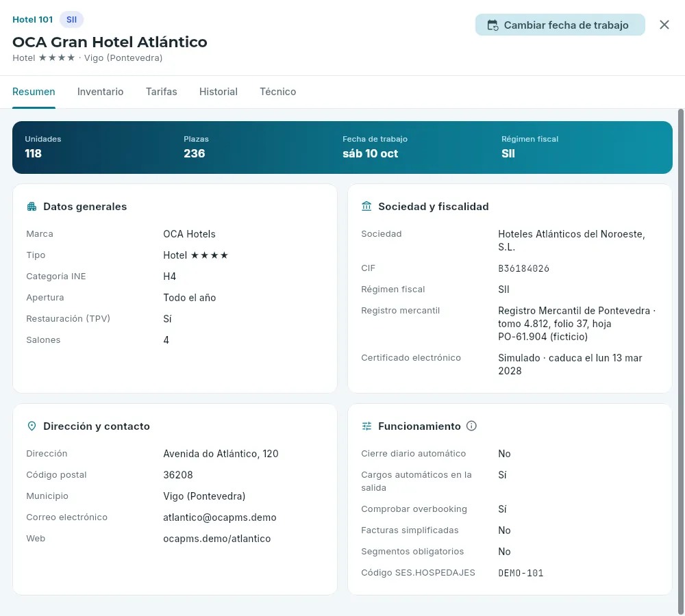The width and height of the screenshot is (685, 616).
Task: Click the Certificado electrónico expiry text
Action: pos(570,364)
